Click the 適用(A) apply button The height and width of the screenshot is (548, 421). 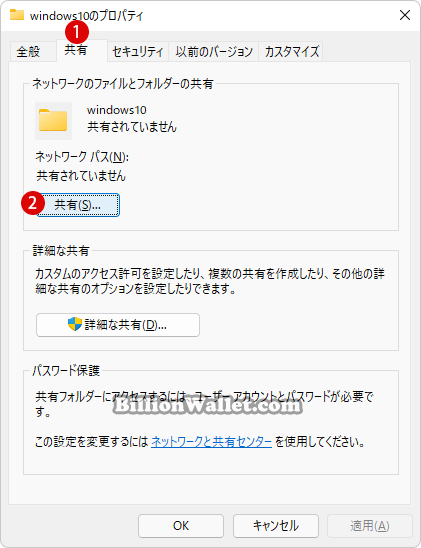click(370, 526)
